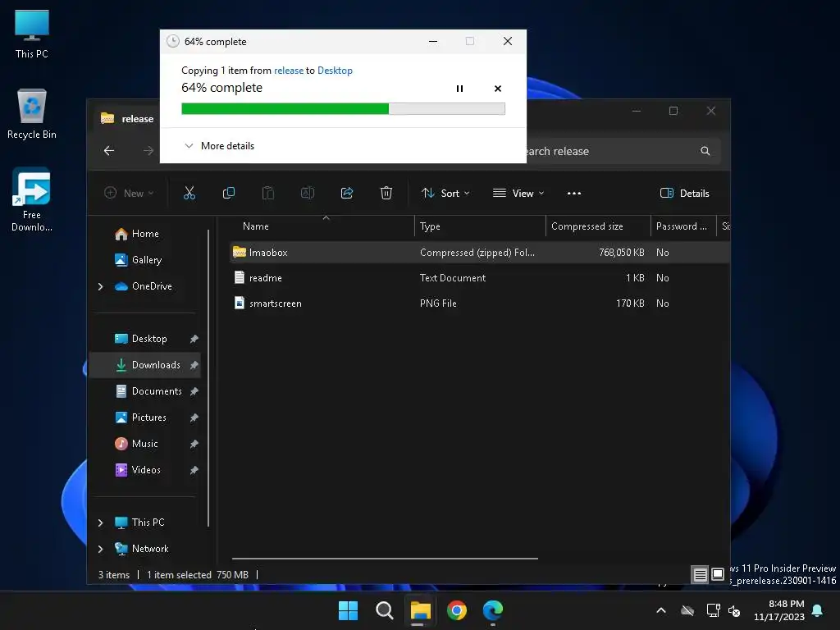Open Gallery in navigation pane

[144, 260]
